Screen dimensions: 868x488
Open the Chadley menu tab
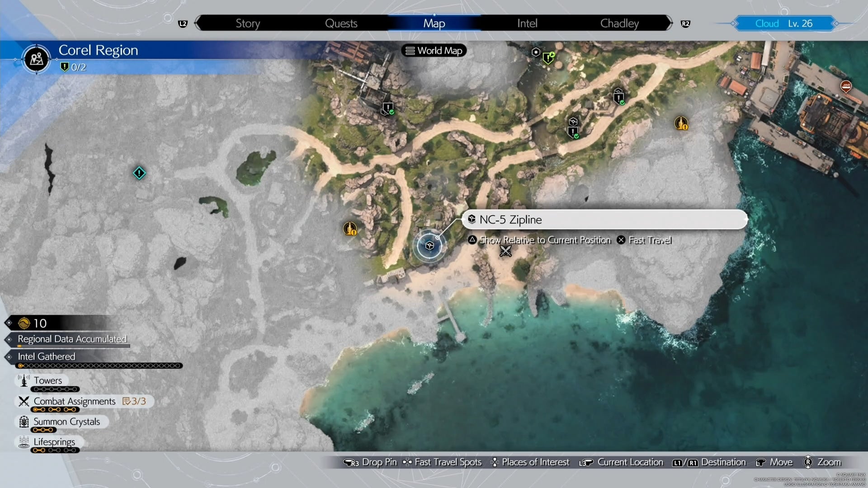[x=619, y=23]
